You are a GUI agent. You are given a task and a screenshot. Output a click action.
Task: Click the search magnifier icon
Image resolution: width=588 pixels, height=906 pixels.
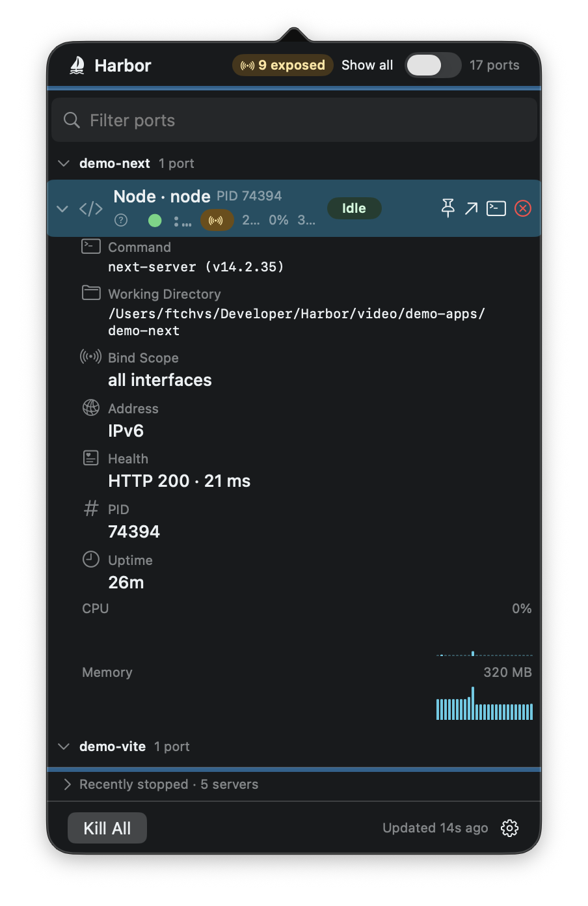click(72, 120)
